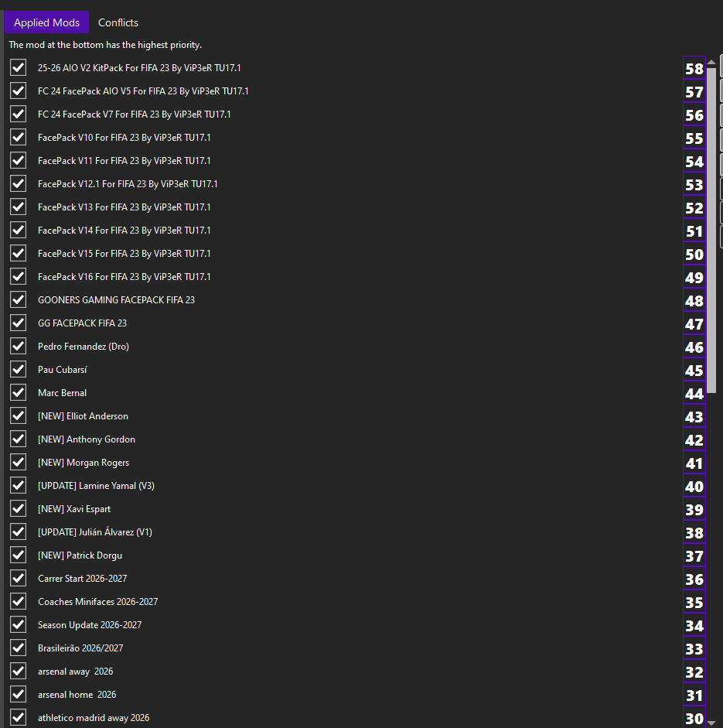
Task: Click the mod list vertical scrollbar thumb
Action: click(x=711, y=230)
